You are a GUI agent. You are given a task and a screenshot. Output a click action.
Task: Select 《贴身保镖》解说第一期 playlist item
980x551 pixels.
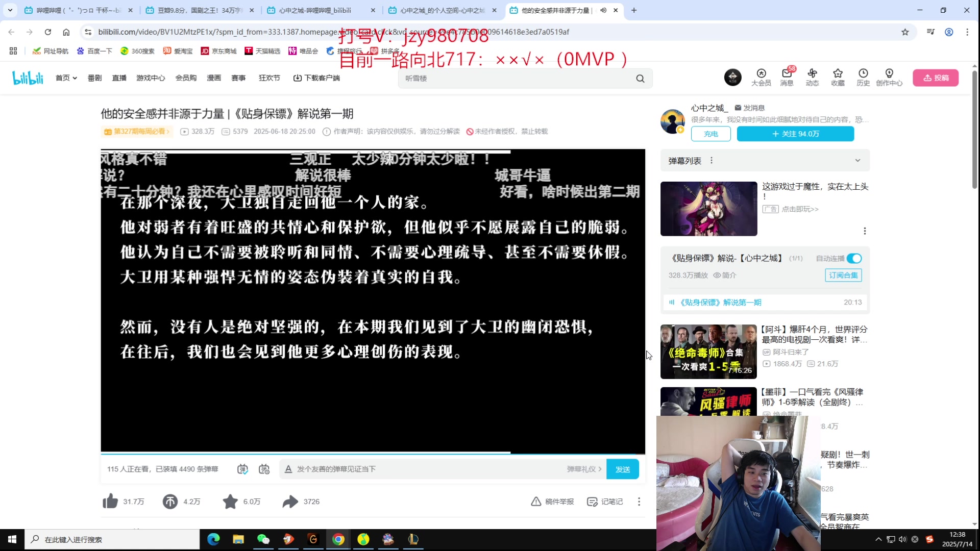[766, 303]
